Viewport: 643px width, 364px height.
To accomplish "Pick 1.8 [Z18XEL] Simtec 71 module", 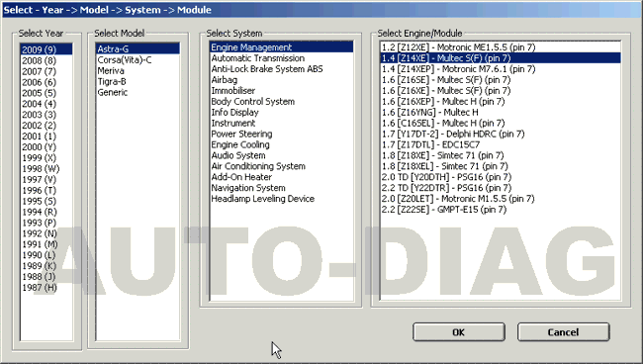I will (501, 166).
